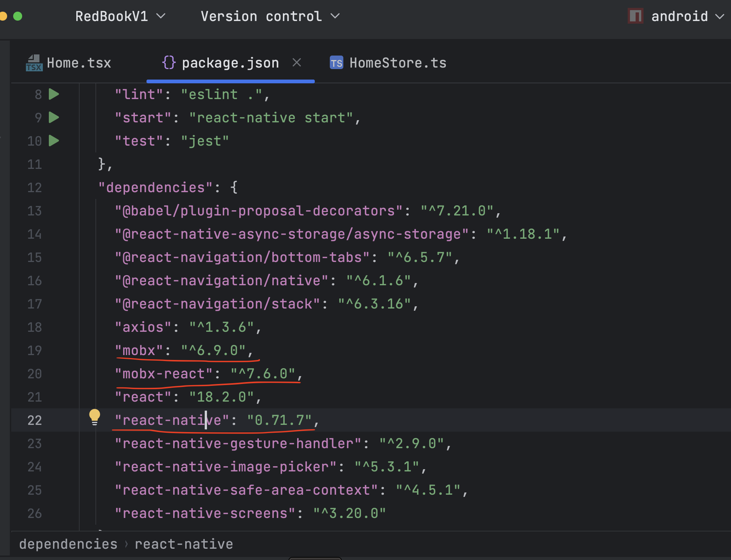Click the "axios" dependency key

[143, 327]
